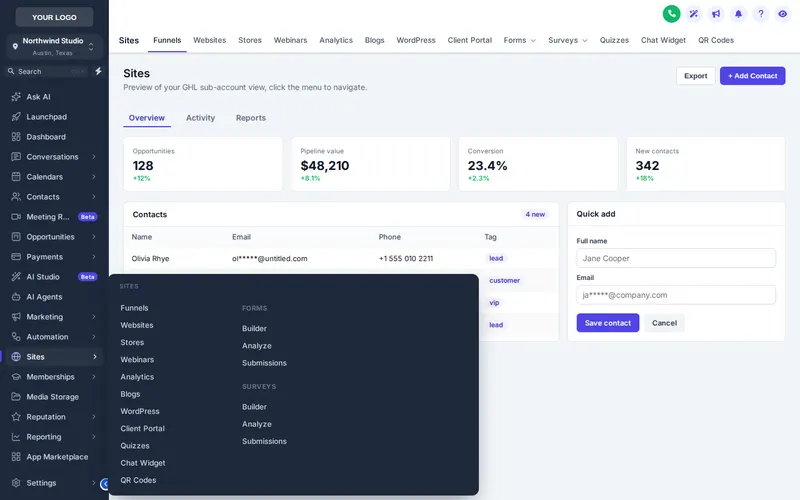Viewport: 800px width, 500px height.
Task: Open the Analytics top tab
Action: pyautogui.click(x=336, y=40)
